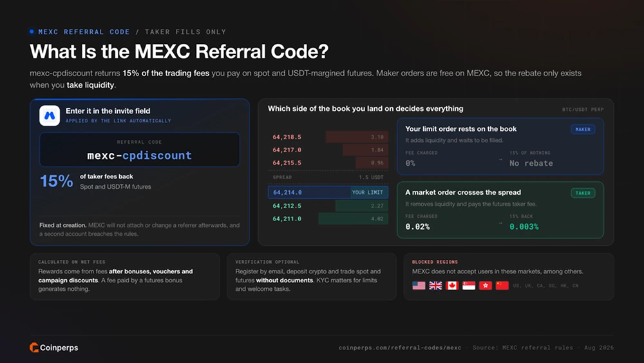This screenshot has width=644, height=363.
Task: Click the 1.84 ask depth bar
Action: tap(365, 150)
